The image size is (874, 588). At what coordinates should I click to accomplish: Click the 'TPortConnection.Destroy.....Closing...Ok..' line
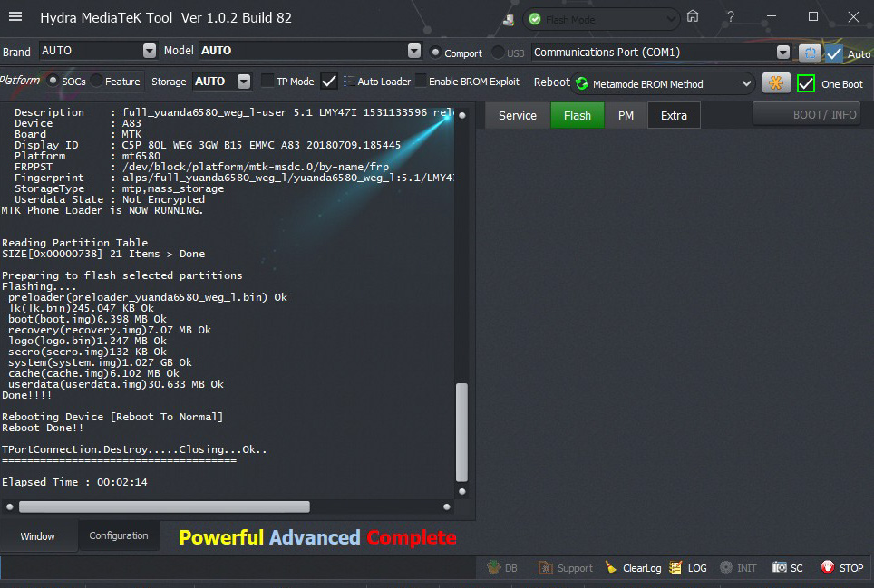coord(134,449)
